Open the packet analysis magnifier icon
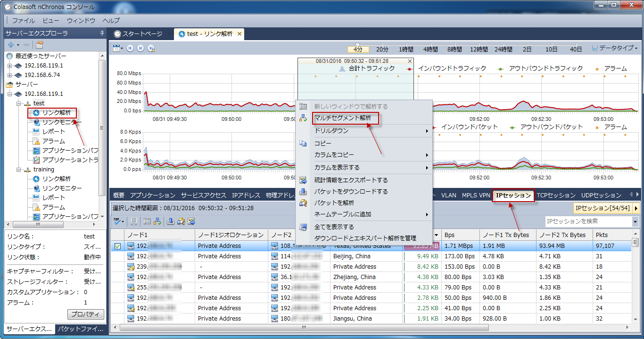Screen dimensions: 644x339 coord(181,221)
